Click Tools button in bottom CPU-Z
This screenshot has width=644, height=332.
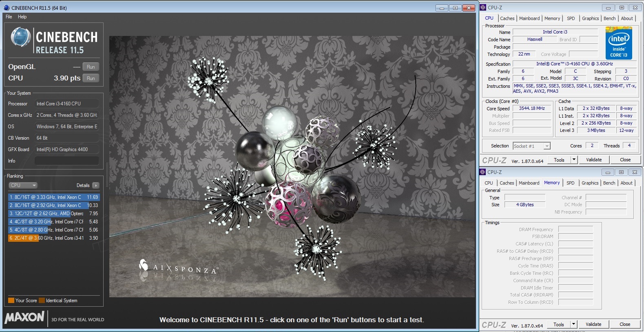(x=559, y=325)
